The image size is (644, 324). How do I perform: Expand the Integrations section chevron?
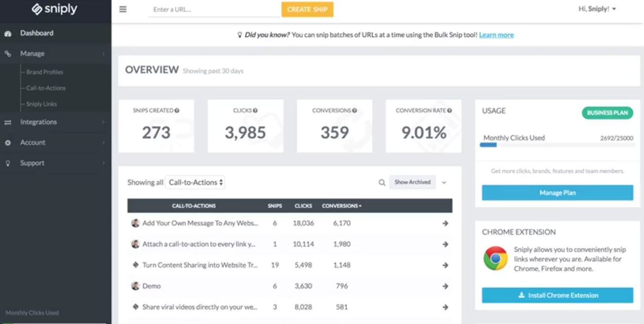[104, 122]
